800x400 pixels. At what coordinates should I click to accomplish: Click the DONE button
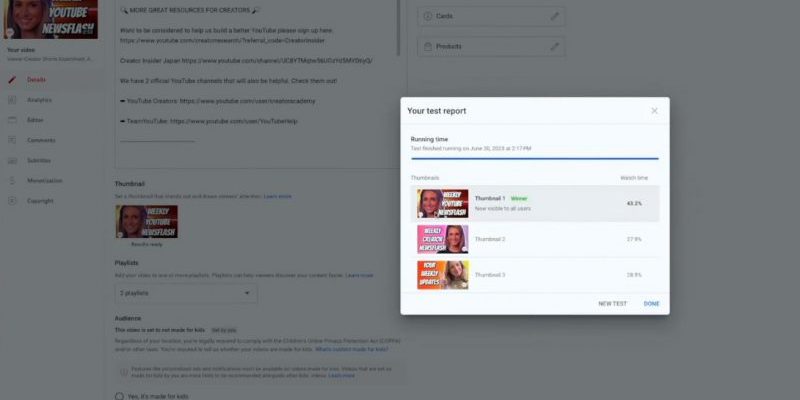coord(652,304)
